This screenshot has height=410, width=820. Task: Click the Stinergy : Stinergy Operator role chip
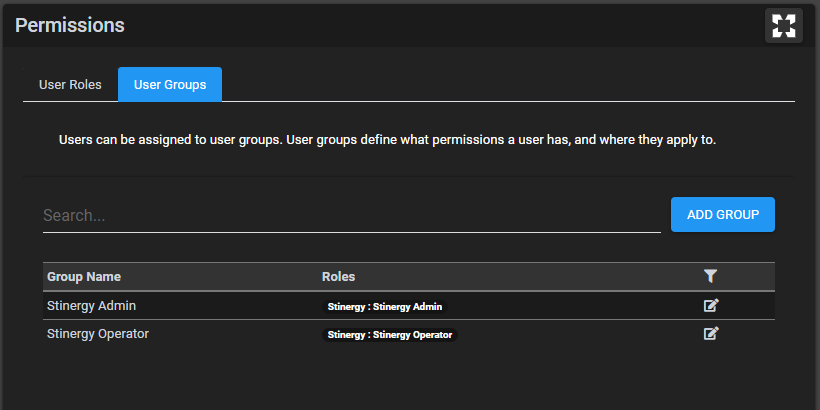[x=390, y=335]
